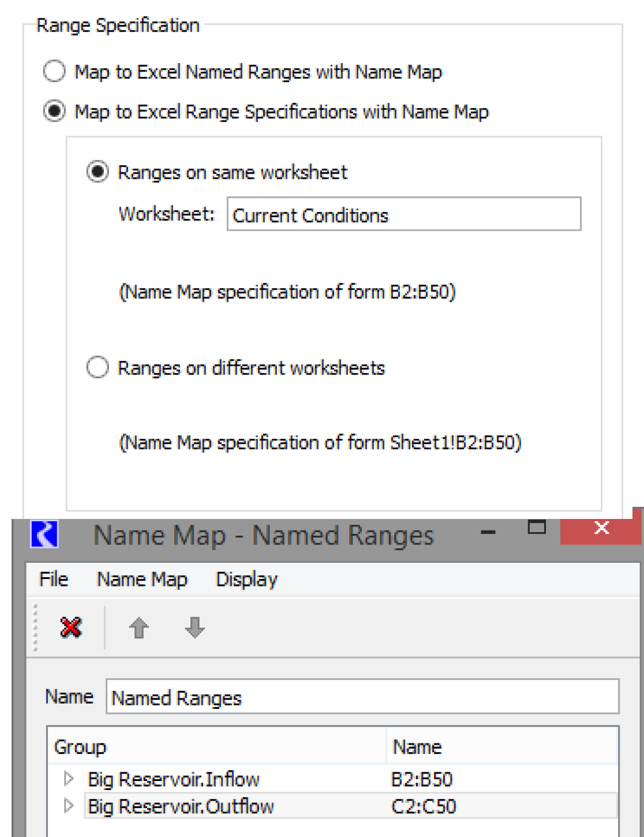Maximize the Name Map window

537,527
